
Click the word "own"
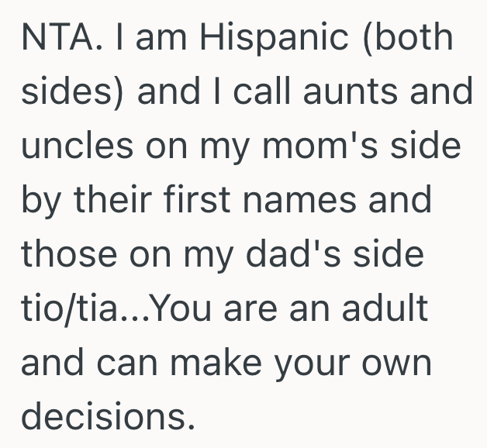click(401, 361)
